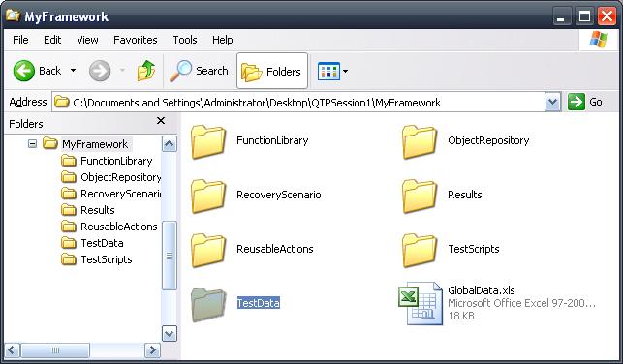Click the vertical scrollbar thumb in Folders pane
The width and height of the screenshot is (623, 364).
click(x=170, y=256)
